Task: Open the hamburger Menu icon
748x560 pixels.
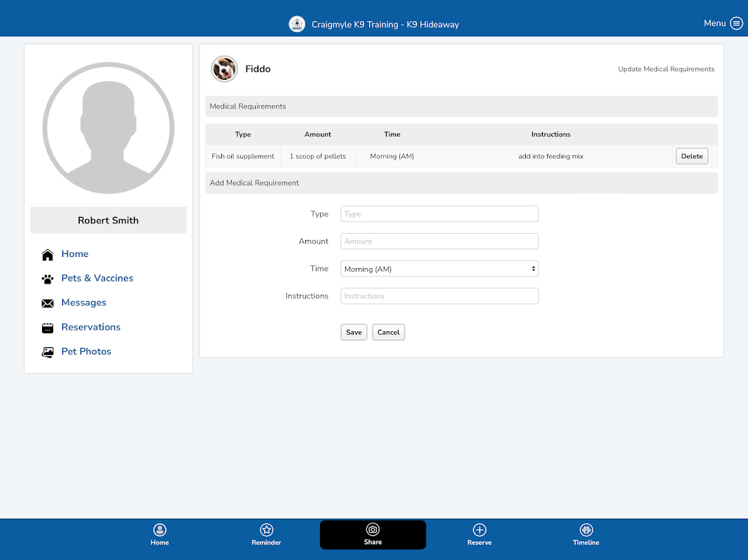Action: tap(737, 23)
